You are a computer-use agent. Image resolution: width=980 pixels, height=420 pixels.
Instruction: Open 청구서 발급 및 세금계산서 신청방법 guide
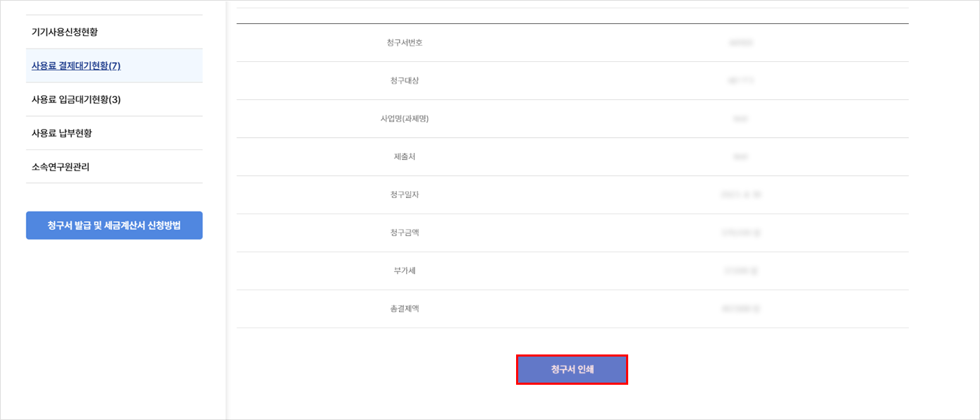(x=114, y=226)
